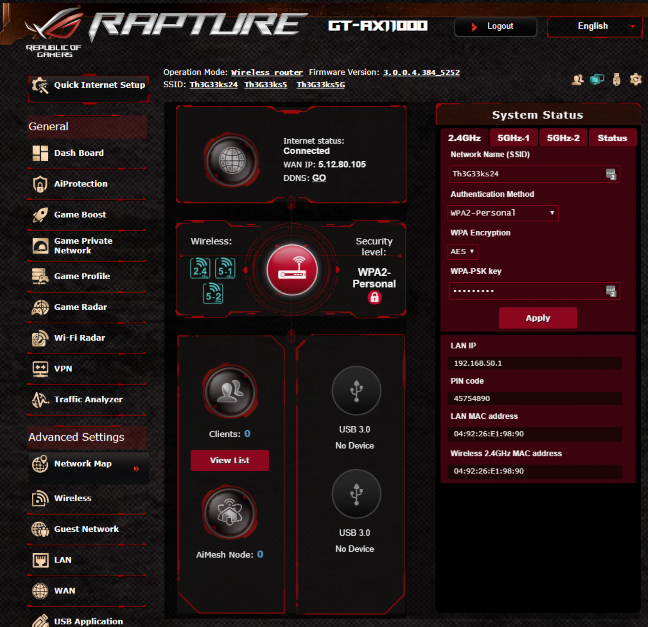Open Network Map menu item

coord(88,466)
